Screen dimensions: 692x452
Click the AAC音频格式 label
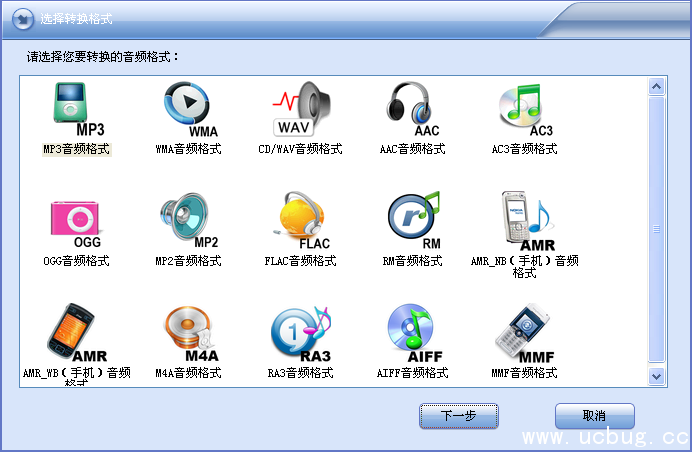point(413,149)
